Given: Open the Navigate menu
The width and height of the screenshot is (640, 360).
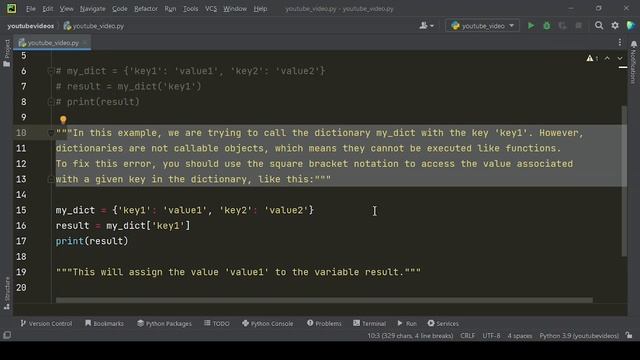Looking at the screenshot, I should click(x=93, y=9).
